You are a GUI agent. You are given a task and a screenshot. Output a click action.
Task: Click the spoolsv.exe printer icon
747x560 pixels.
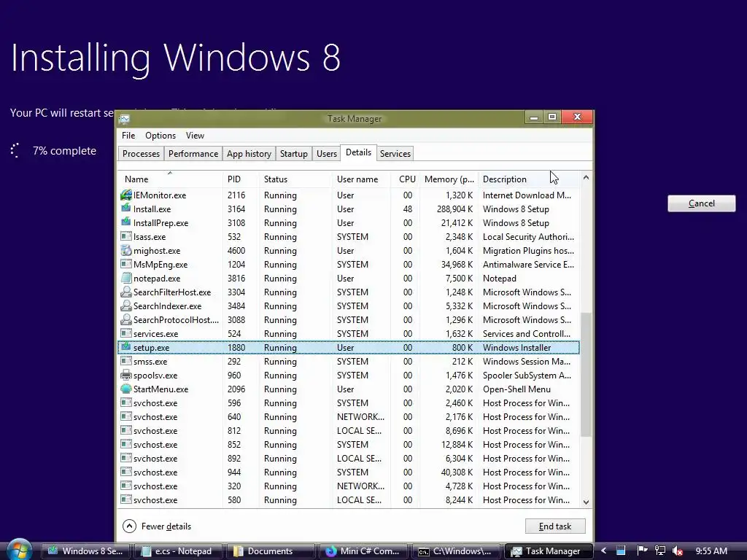[x=126, y=375]
